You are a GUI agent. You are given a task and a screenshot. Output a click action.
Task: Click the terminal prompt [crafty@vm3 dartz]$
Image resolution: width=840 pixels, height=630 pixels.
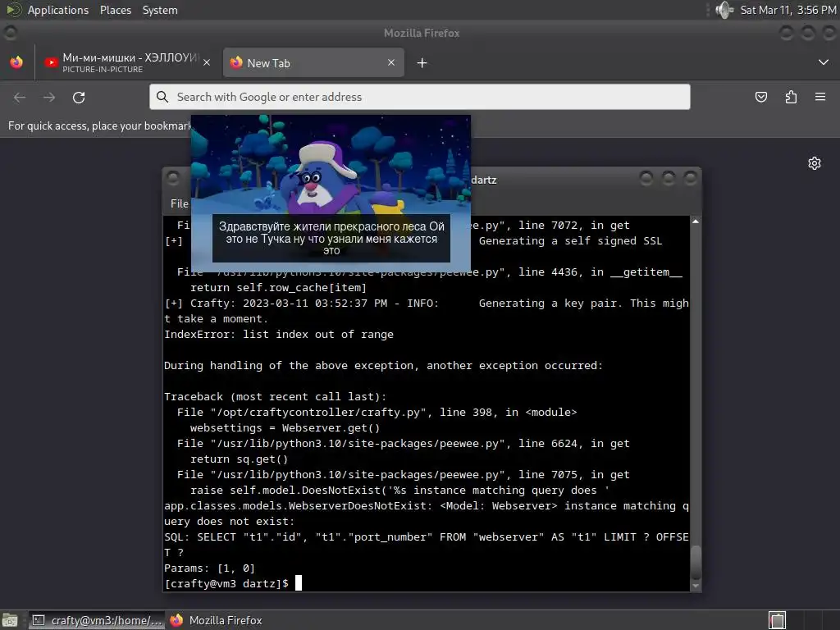point(226,583)
